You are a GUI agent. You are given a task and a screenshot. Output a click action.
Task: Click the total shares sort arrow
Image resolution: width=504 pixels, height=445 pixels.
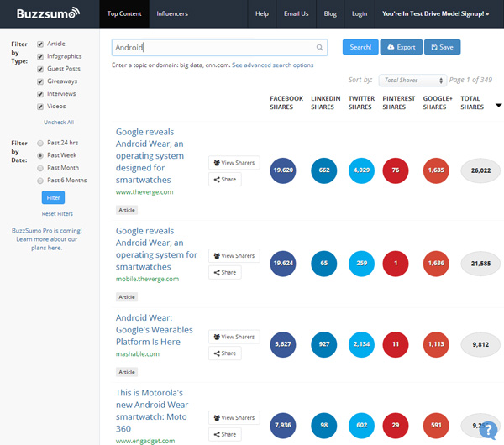(x=498, y=105)
